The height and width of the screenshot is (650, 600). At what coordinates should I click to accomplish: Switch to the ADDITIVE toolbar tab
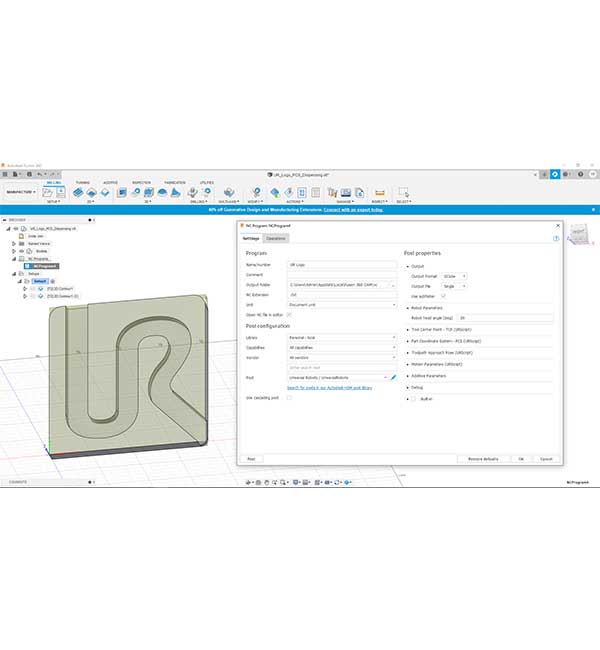pyautogui.click(x=110, y=182)
